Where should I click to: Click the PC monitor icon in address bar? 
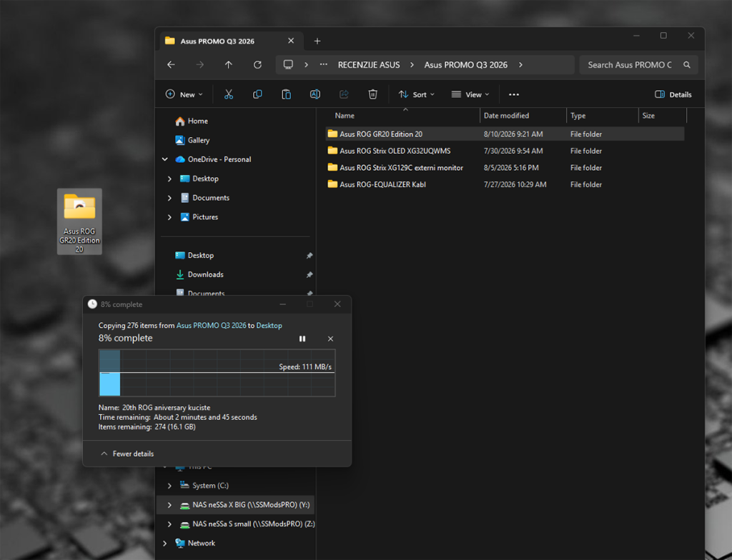(289, 64)
